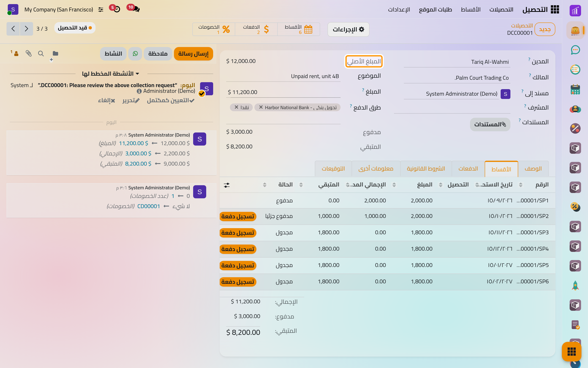Open the الإجراءات actions menu
This screenshot has width=588, height=368.
tap(349, 29)
